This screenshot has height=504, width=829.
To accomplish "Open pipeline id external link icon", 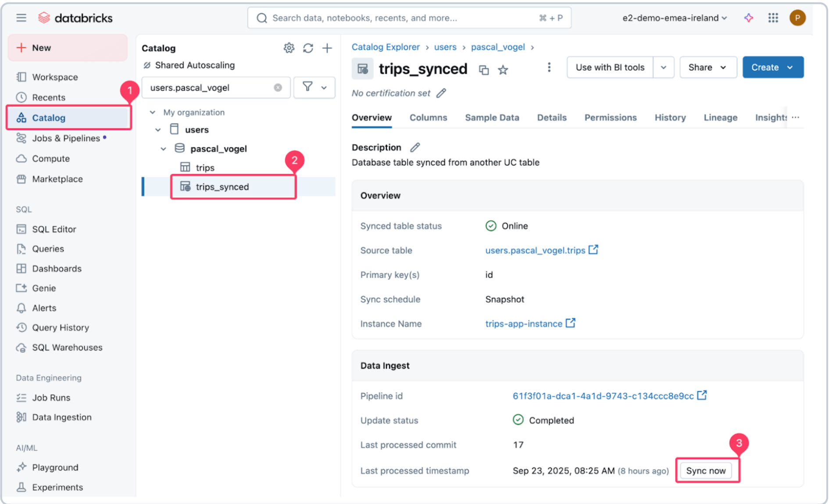I will pyautogui.click(x=702, y=395).
